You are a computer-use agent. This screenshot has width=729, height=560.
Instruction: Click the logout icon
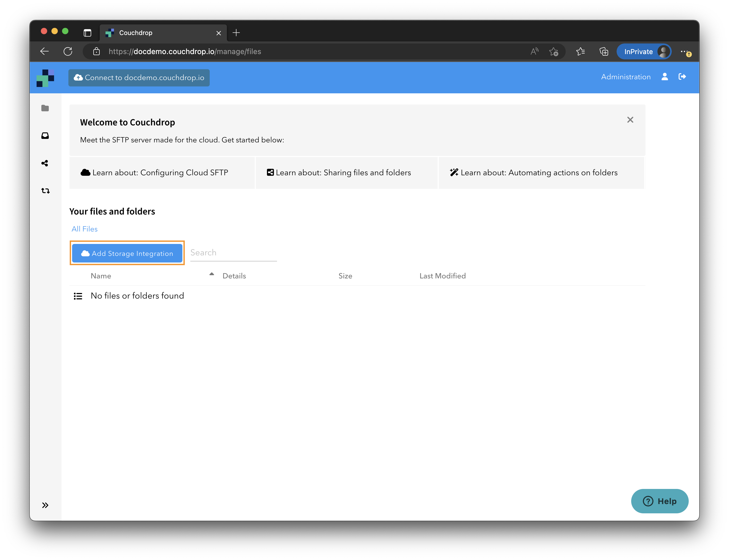click(x=682, y=77)
